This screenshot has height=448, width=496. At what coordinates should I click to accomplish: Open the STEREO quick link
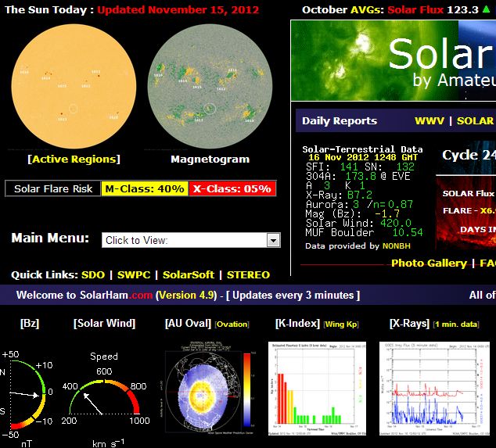pyautogui.click(x=248, y=274)
